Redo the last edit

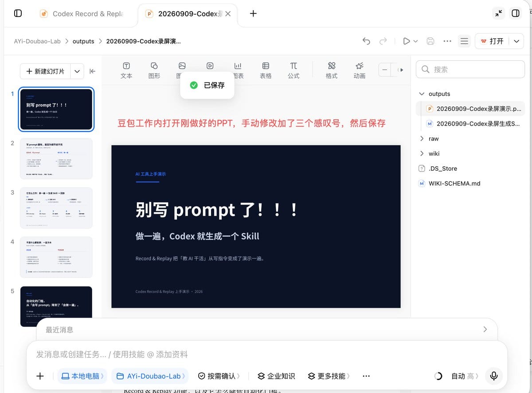tap(383, 41)
